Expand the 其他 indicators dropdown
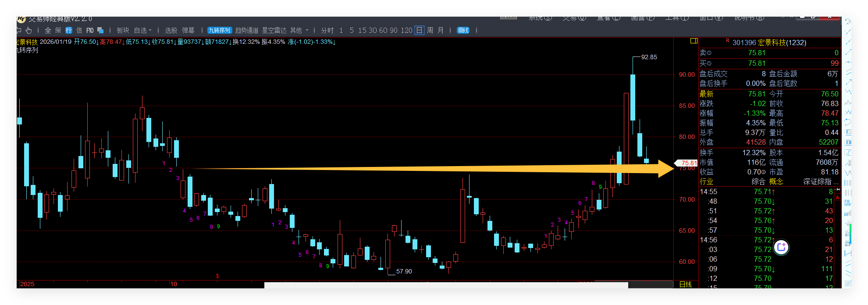This screenshot has height=305, width=868. (299, 30)
